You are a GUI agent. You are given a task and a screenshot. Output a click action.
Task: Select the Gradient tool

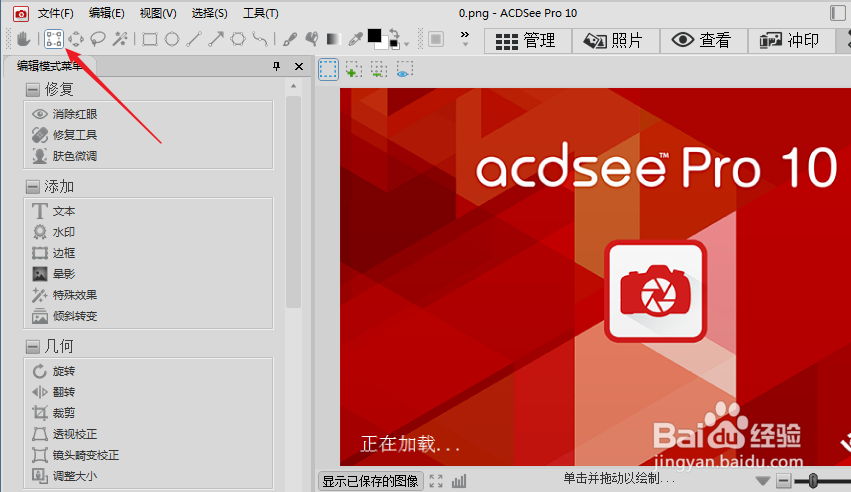[x=333, y=39]
